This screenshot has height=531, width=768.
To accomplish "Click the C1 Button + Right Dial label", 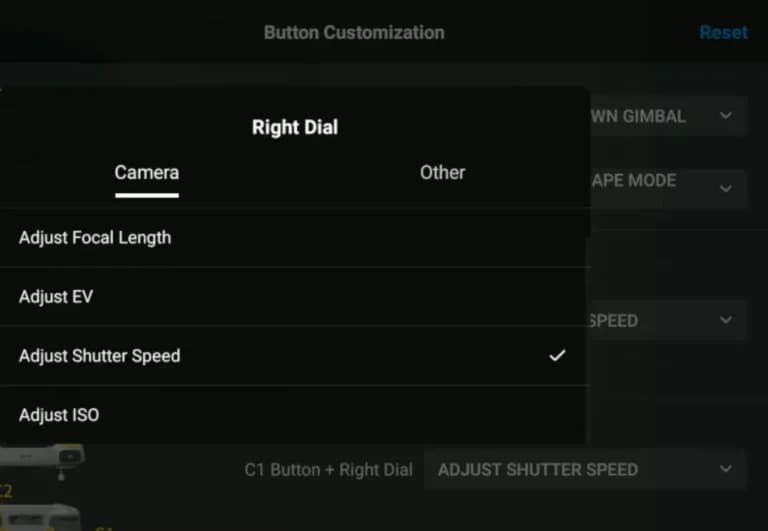I will pyautogui.click(x=329, y=470).
